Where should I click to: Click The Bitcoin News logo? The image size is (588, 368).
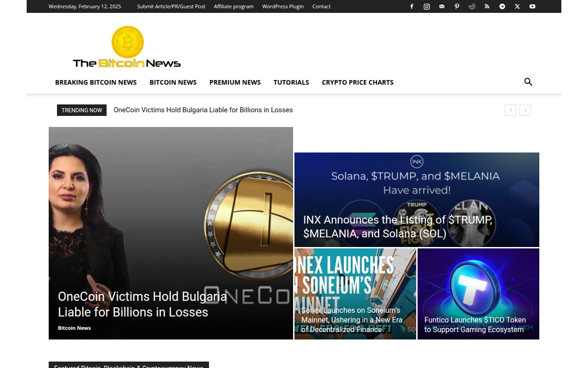click(127, 47)
